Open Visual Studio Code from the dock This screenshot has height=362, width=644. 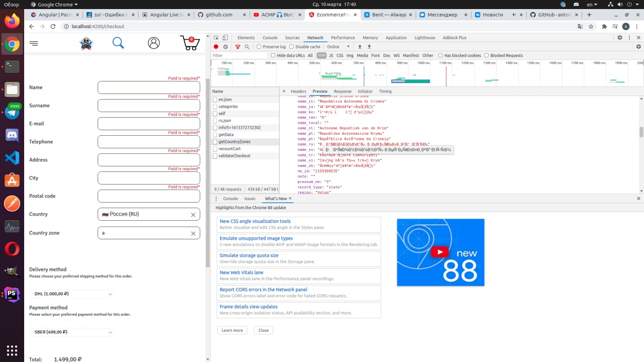click(12, 157)
